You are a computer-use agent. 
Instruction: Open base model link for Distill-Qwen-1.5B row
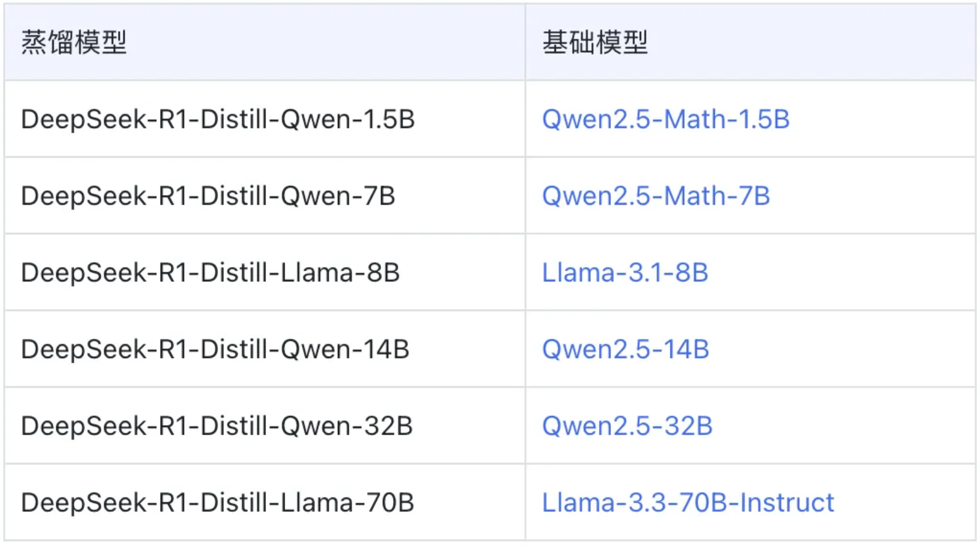665,119
